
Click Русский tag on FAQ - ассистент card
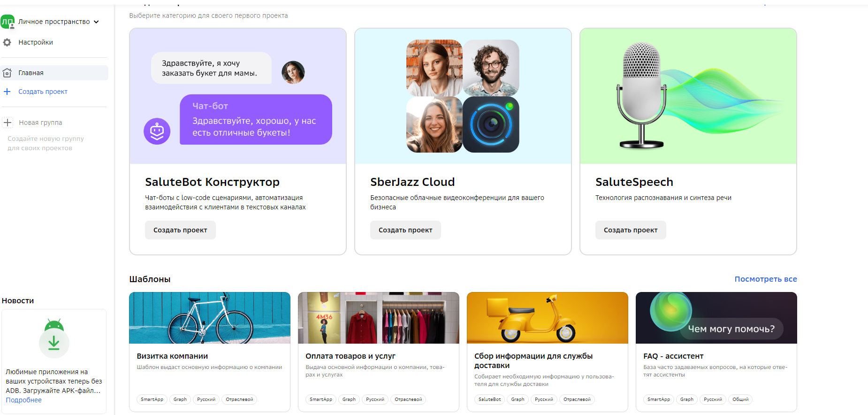click(x=713, y=400)
